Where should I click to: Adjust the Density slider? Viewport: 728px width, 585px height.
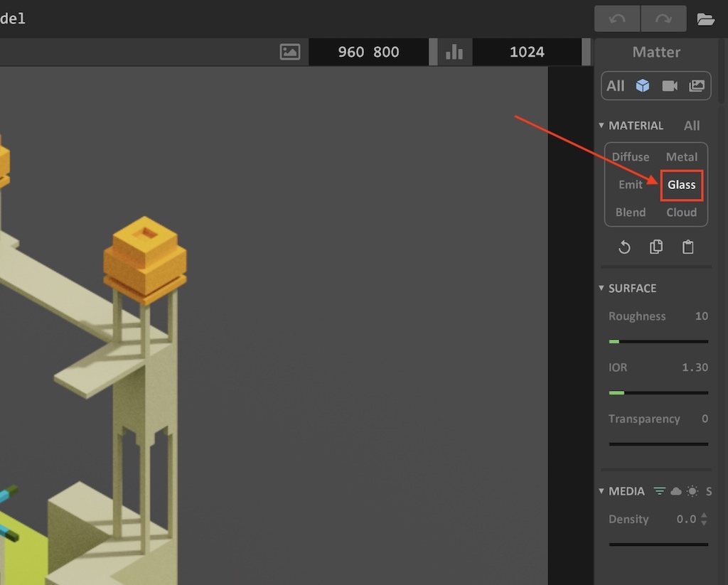(658, 544)
